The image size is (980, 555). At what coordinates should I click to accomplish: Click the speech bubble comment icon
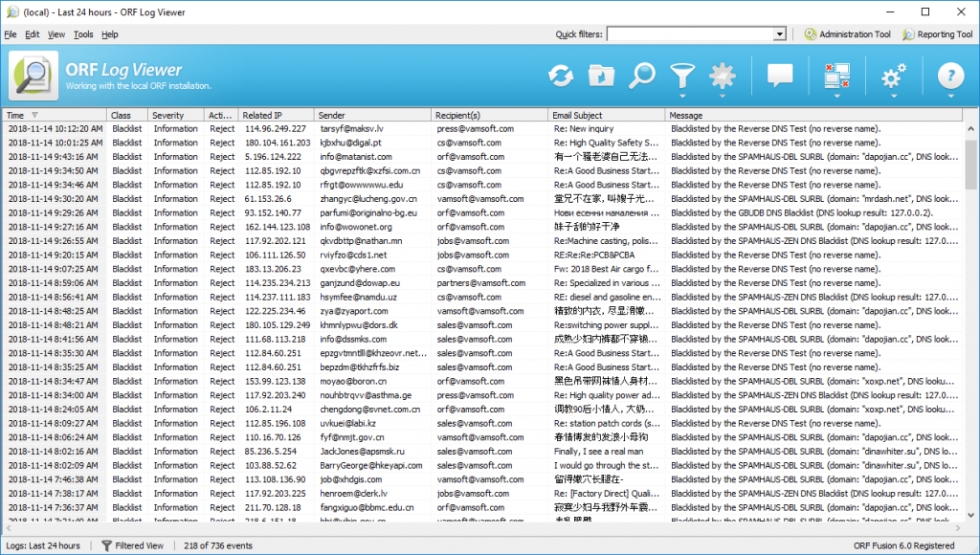[x=780, y=76]
